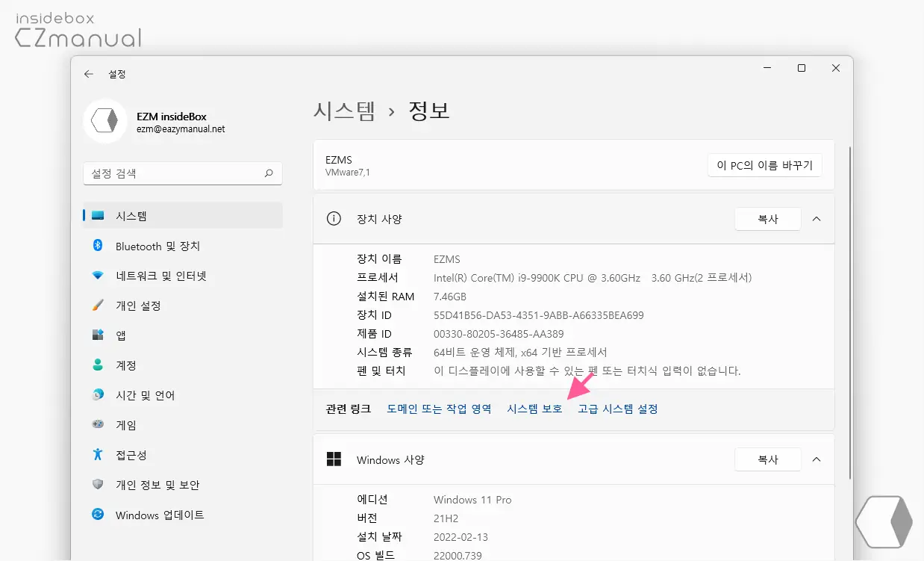Image resolution: width=924 pixels, height=561 pixels.
Task: Open 개인 정보 및 보안 shield icon
Action: [x=98, y=485]
